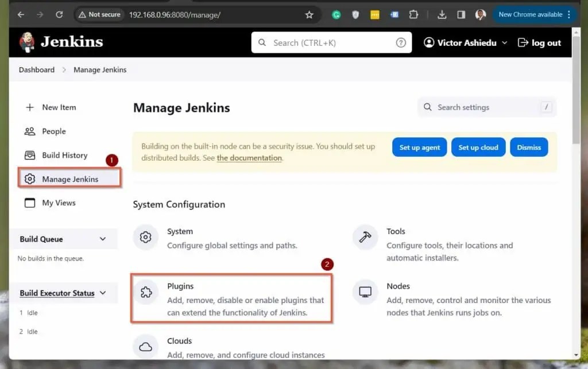Navigate to Dashboard via breadcrumb
The image size is (588, 369).
point(36,69)
